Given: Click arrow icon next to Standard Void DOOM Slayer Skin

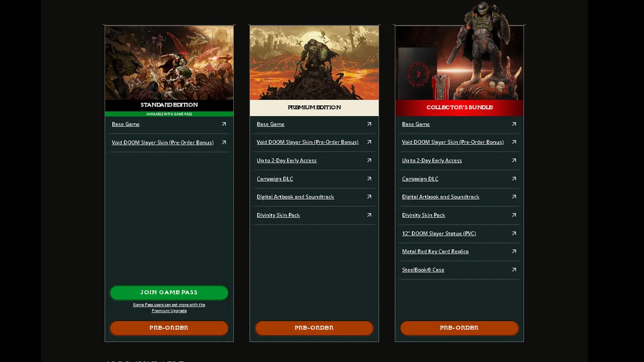Looking at the screenshot, I should tap(224, 142).
